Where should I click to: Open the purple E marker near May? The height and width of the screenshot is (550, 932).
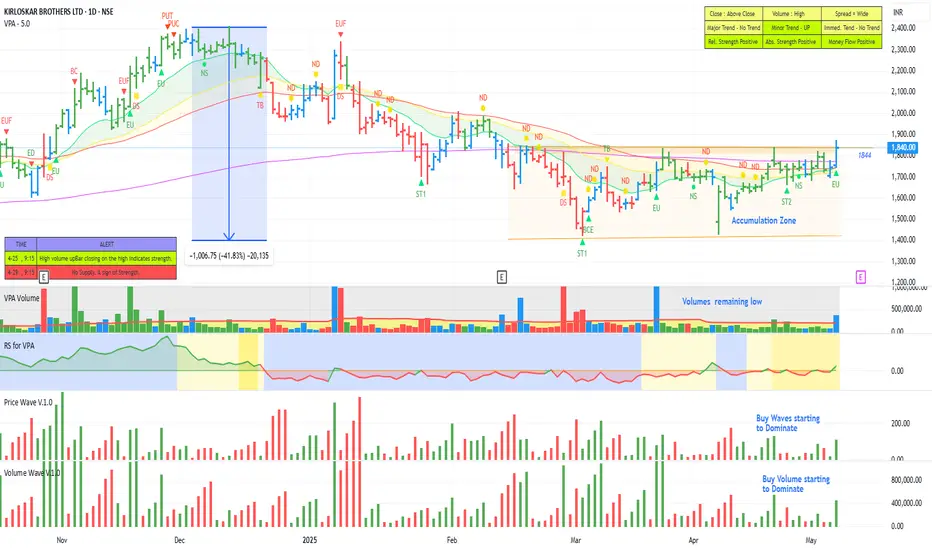(x=860, y=277)
